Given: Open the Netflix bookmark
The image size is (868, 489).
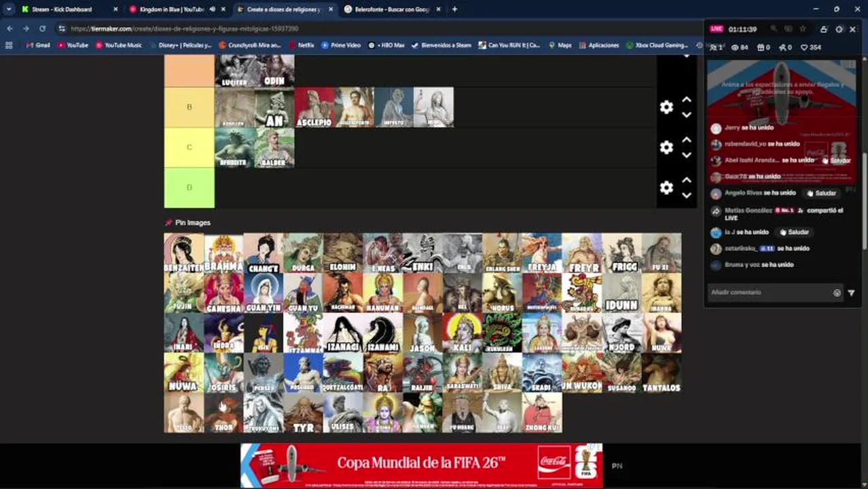Looking at the screenshot, I should pos(302,46).
